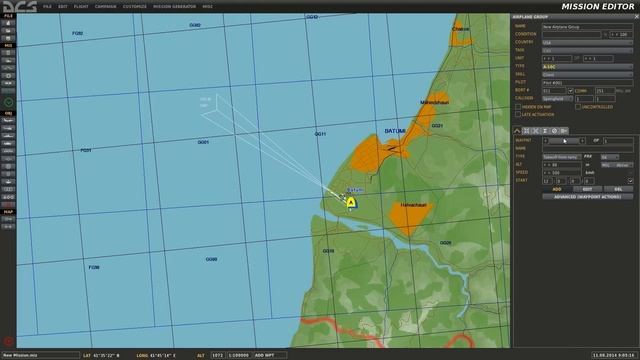640x360 pixels.
Task: Open the waypoint TYPE dropdown
Action: [x=562, y=157]
